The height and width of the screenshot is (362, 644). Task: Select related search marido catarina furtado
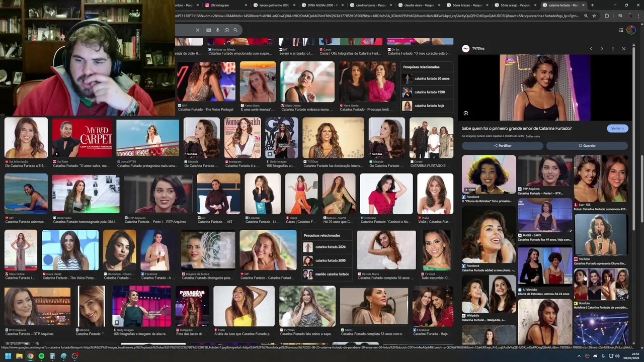click(x=328, y=275)
